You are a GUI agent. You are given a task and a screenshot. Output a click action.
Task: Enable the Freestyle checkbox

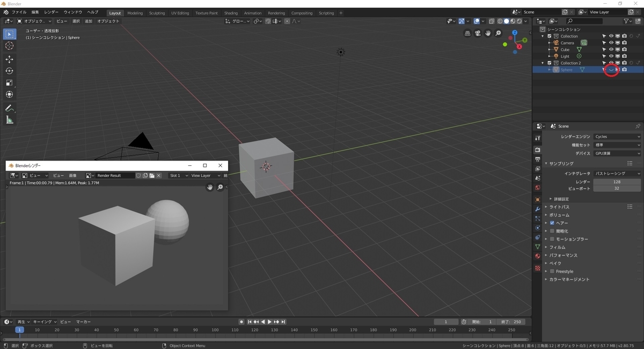[552, 271]
